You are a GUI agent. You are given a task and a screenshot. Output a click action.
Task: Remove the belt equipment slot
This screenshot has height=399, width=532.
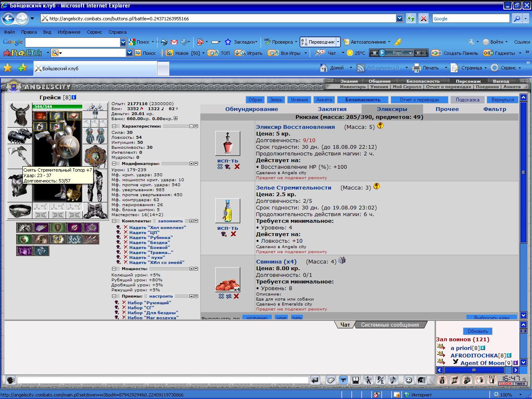point(20,211)
